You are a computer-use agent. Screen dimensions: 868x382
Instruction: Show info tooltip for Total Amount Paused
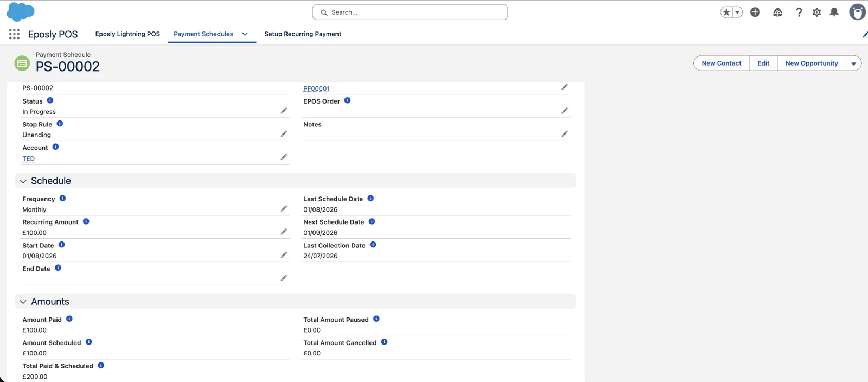376,319
